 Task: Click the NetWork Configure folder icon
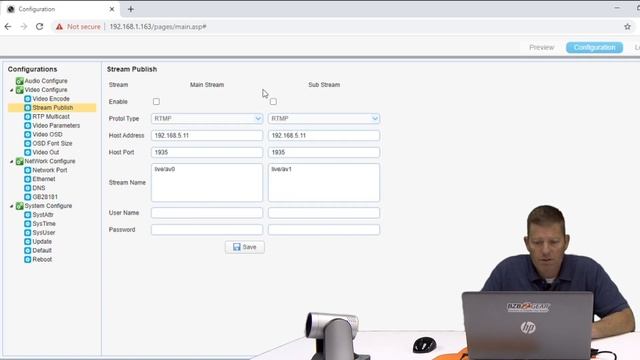click(19, 161)
